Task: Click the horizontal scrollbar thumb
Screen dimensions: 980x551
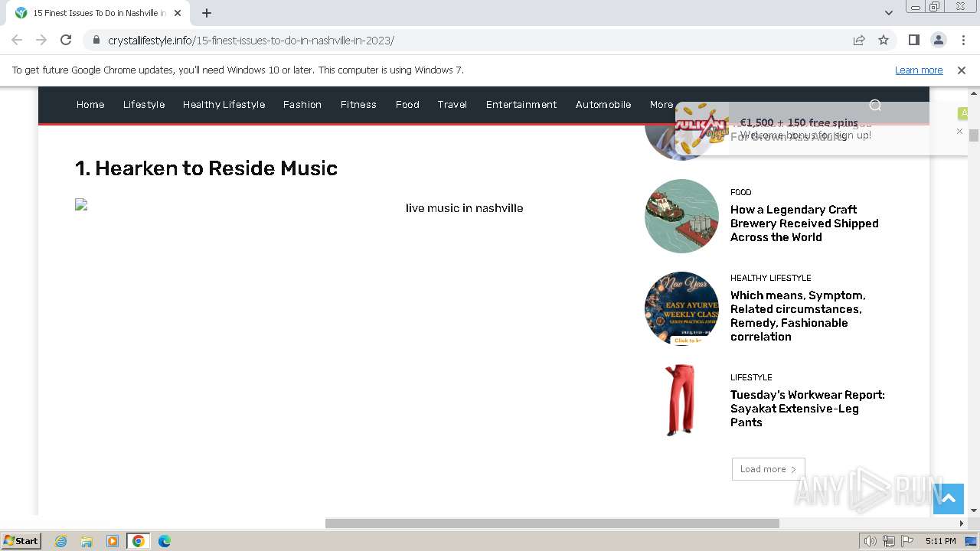Action: click(552, 523)
